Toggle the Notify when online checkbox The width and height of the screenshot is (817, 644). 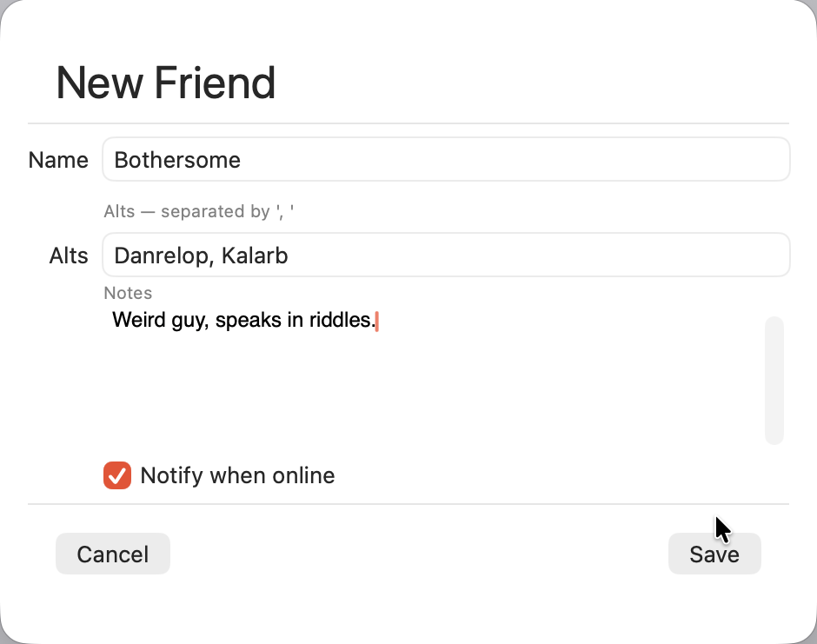pos(117,475)
